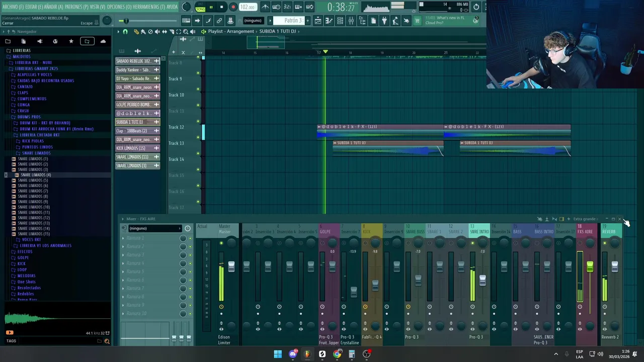Open the Mixer from toolbar icon
The height and width of the screenshot is (362, 644).
tap(351, 21)
